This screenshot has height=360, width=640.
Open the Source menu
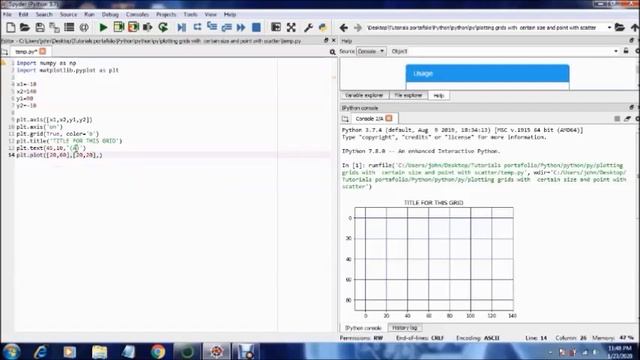click(68, 14)
